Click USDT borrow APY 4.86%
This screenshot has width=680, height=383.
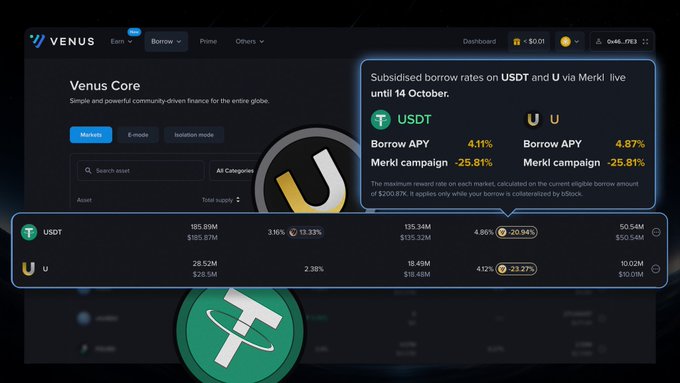pos(484,232)
